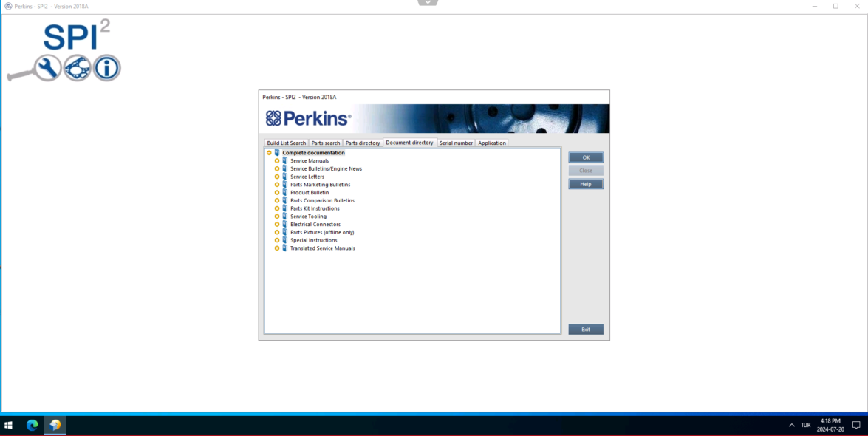Click book icon beside Parts Comparison Bulletins
This screenshot has width=868, height=436.
[285, 200]
